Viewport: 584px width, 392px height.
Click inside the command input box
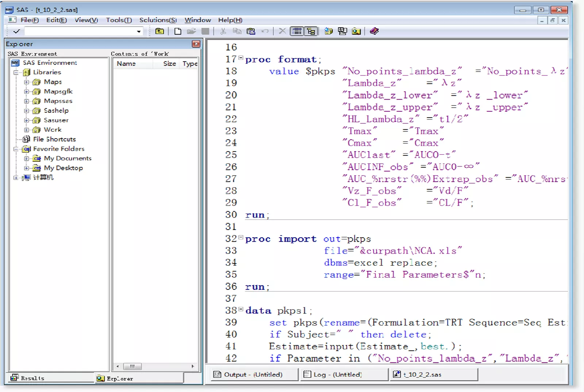point(80,31)
